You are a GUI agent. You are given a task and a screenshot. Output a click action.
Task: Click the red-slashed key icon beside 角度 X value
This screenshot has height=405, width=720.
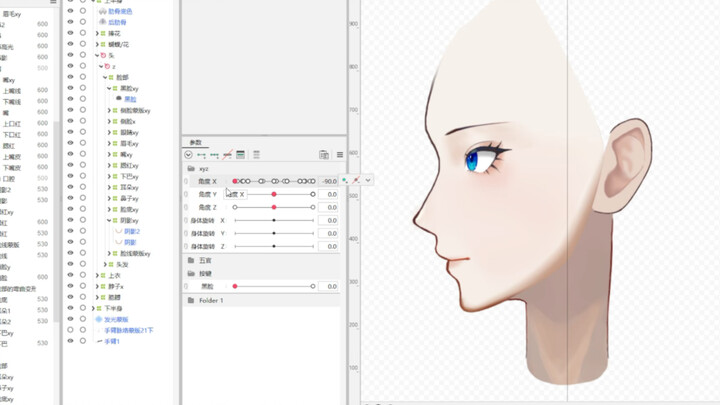coord(356,181)
